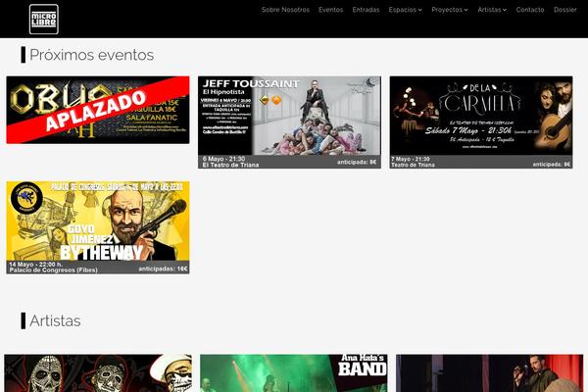Click the Micro Libre logo

click(x=44, y=20)
